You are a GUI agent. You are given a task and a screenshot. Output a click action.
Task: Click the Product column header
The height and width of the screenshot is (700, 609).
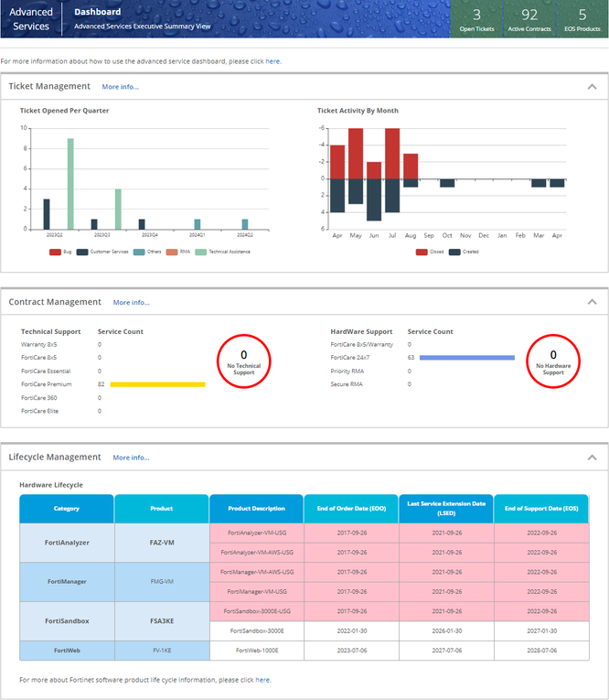point(162,509)
